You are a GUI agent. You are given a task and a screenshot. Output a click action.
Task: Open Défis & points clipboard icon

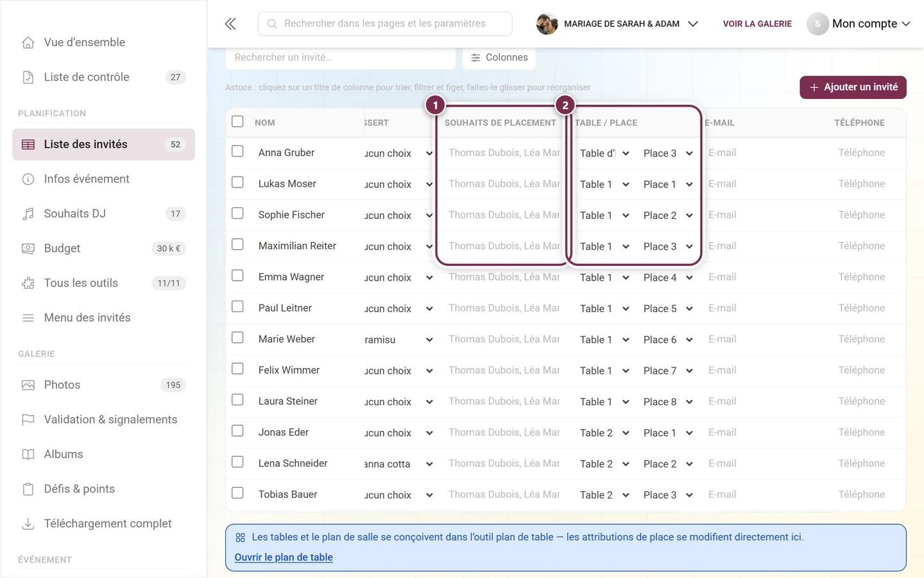[x=28, y=489]
